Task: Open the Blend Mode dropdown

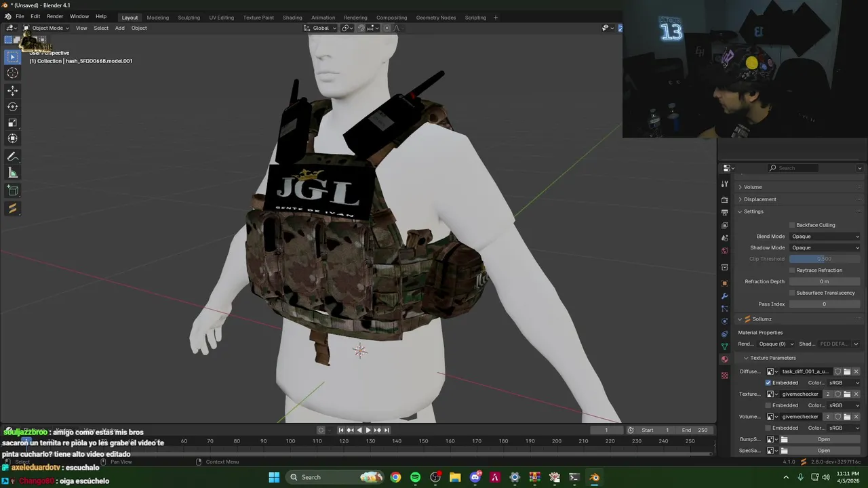Action: pos(825,237)
